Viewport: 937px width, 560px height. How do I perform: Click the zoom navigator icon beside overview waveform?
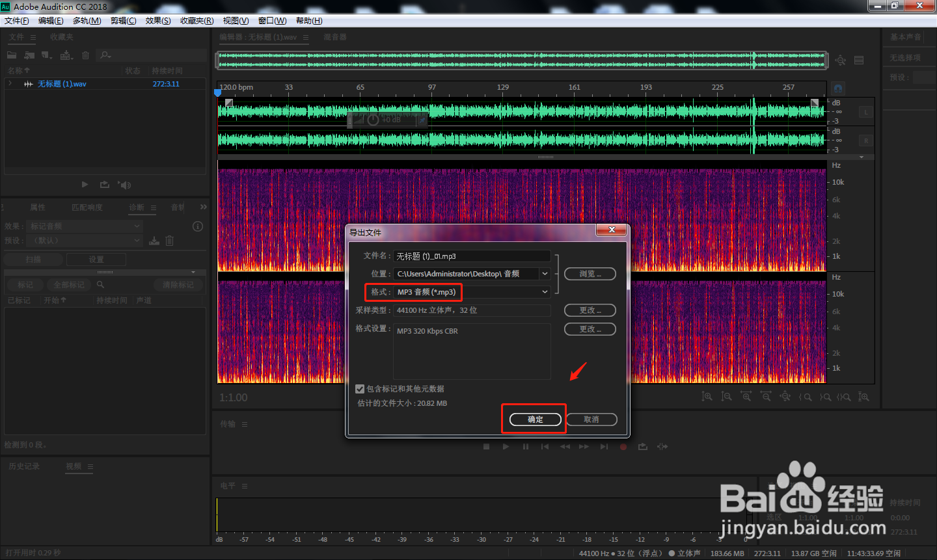coord(841,60)
